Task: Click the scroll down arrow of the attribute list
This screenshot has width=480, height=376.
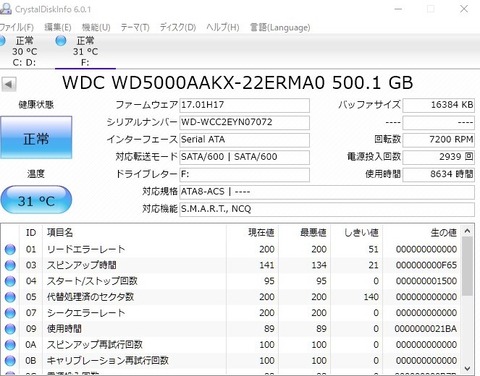Action: click(467, 368)
